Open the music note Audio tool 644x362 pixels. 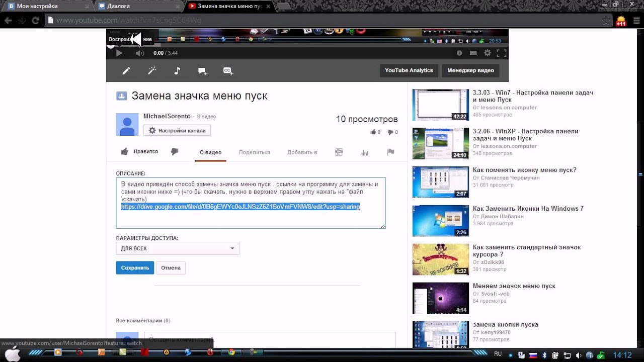[177, 71]
